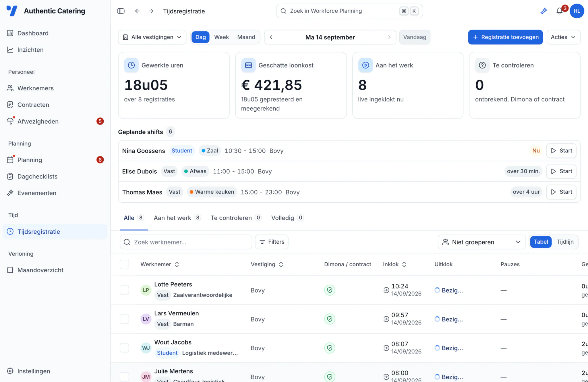Expand Alle vestigingen dropdown
The width and height of the screenshot is (588, 382).
click(x=152, y=37)
